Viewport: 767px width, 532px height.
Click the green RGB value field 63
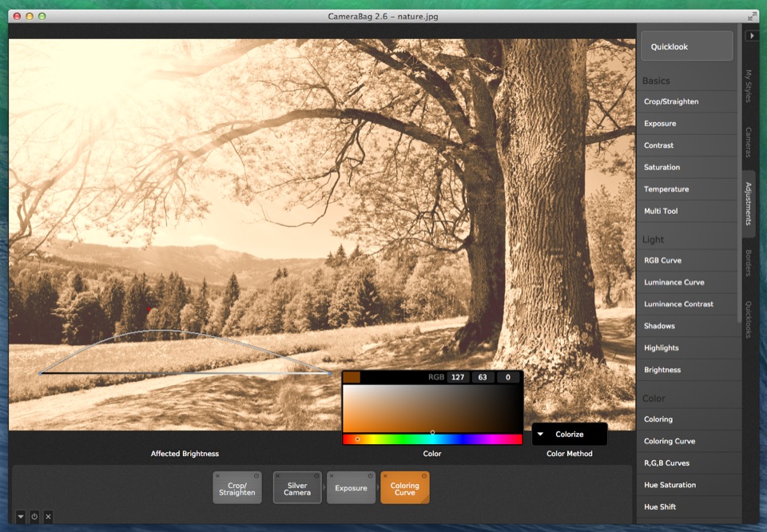(483, 377)
